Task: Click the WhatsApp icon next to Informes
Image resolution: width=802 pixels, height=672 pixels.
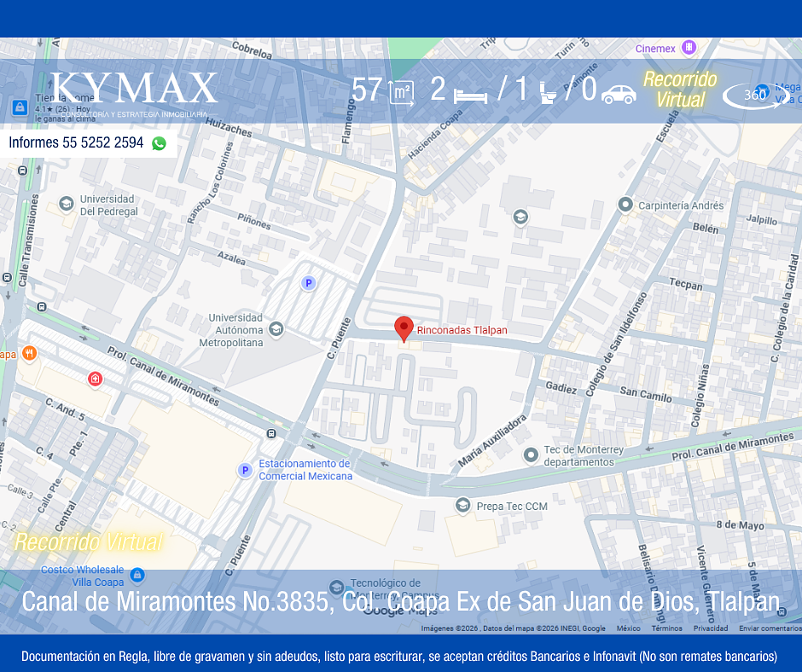Action: tap(159, 143)
